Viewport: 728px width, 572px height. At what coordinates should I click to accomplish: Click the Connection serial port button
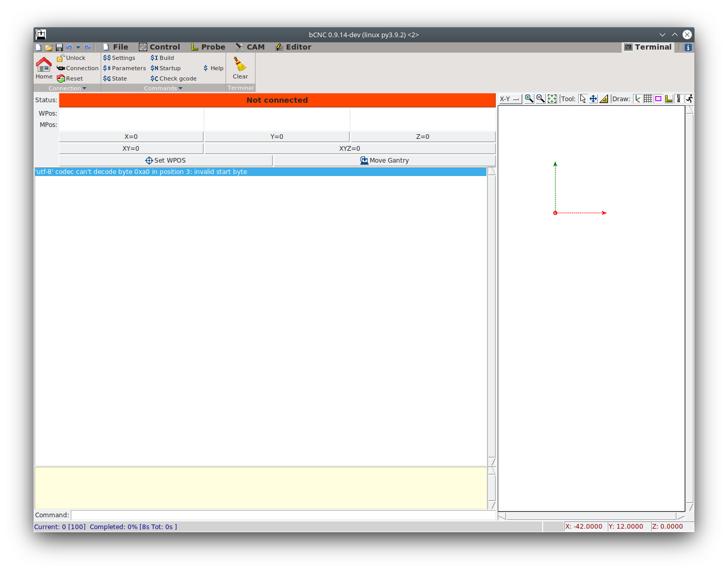77,68
